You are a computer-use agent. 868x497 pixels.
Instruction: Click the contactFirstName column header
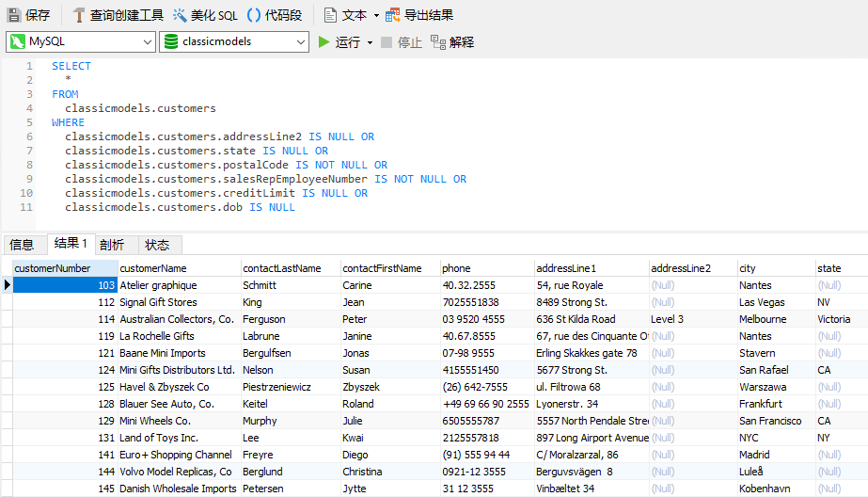(x=390, y=268)
